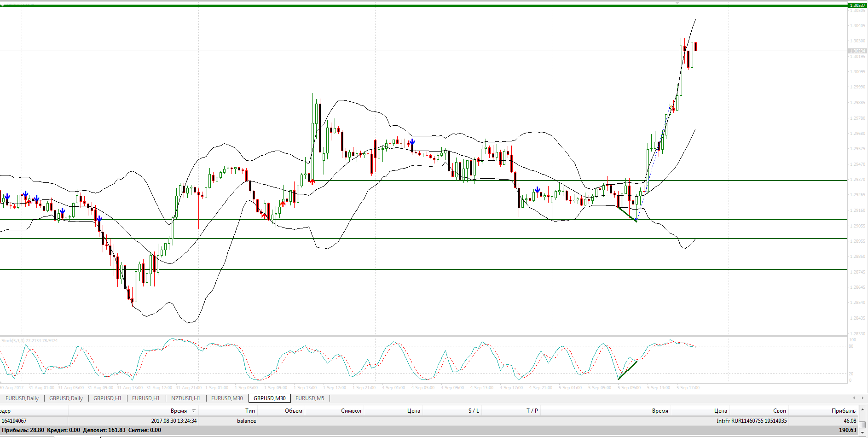The height and width of the screenshot is (438, 868).
Task: Select the GBPUSD,H1 chart tab
Action: (x=107, y=398)
